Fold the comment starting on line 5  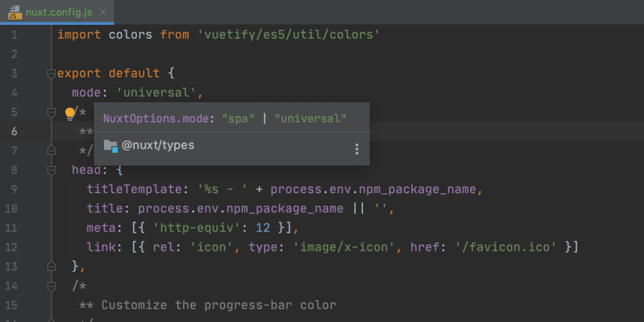click(x=51, y=112)
